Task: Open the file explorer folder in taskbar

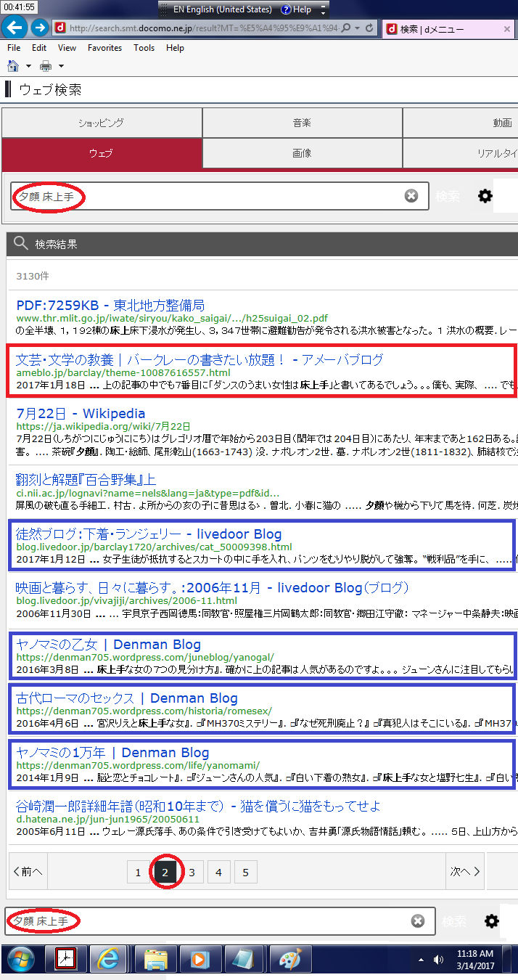Action: 155,960
